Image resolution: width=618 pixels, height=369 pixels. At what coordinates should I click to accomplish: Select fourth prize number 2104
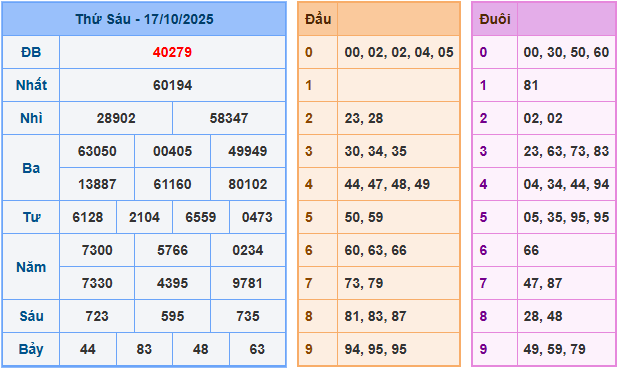(144, 217)
